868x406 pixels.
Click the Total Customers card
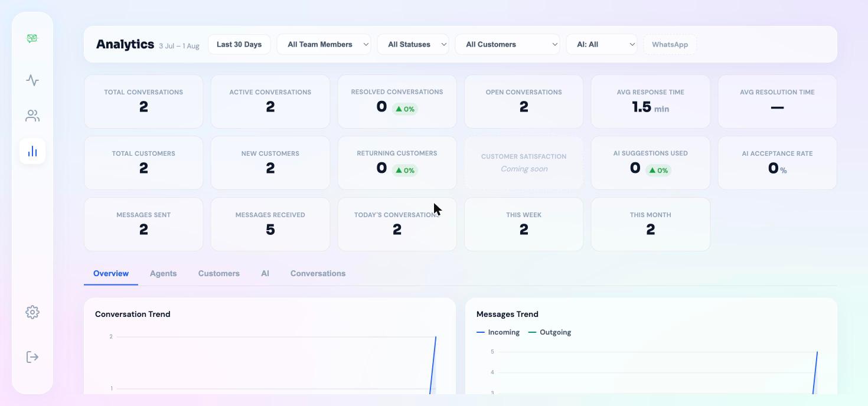tap(143, 163)
